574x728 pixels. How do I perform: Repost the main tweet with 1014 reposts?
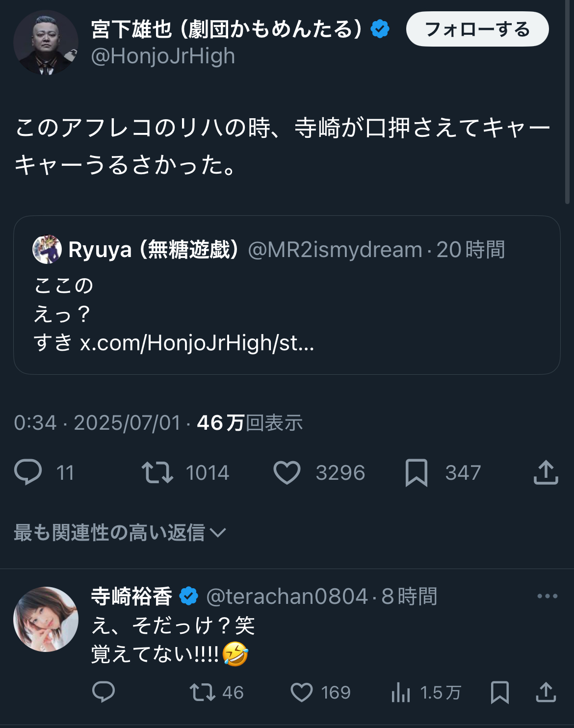point(157,472)
